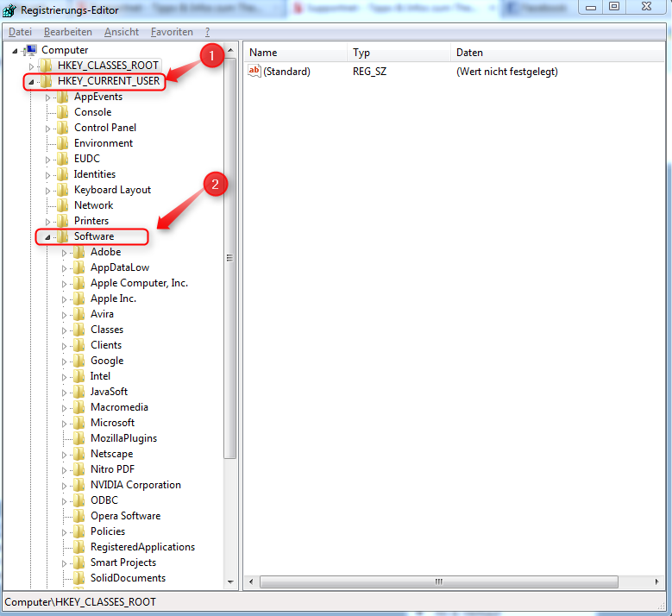Click the Classes folder icon
Viewport: 672px width, 616px height.
[79, 330]
